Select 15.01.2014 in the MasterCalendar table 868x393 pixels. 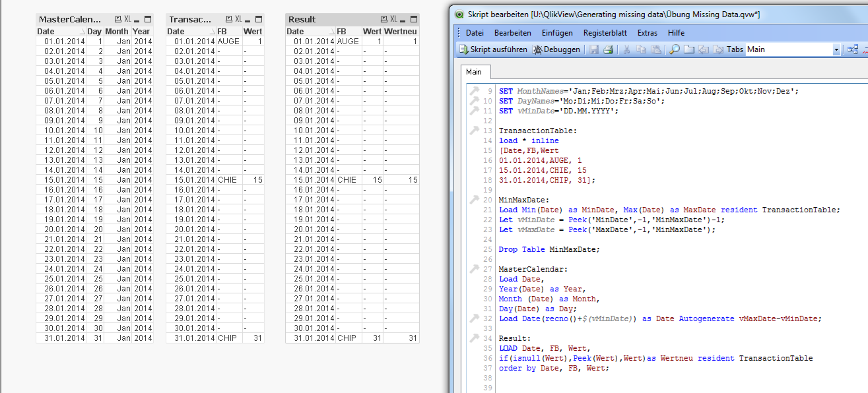coord(61,180)
